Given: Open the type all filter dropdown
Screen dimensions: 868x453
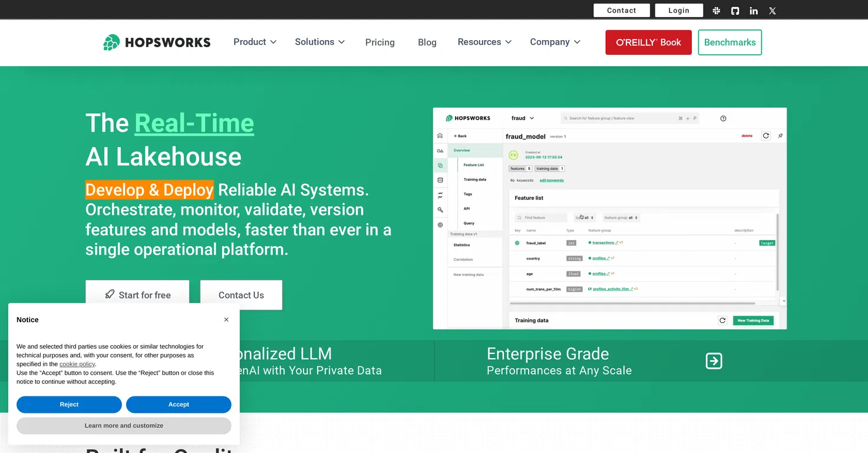Looking at the screenshot, I should coord(585,218).
